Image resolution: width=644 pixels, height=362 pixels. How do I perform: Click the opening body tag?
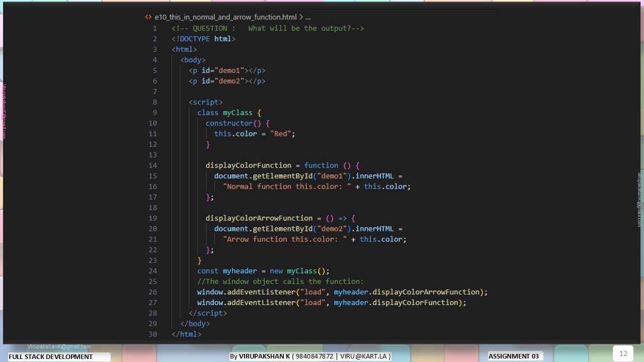[193, 60]
